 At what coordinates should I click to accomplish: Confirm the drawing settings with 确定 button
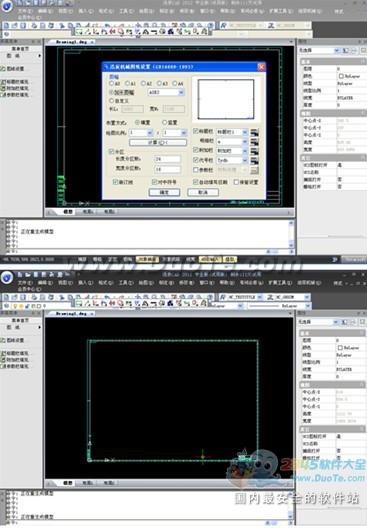click(164, 192)
